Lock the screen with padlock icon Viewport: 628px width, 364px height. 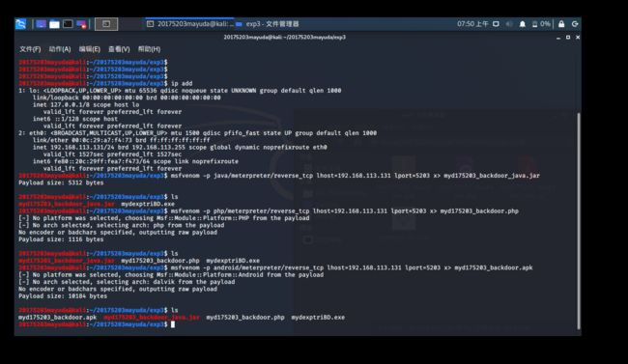(x=561, y=24)
